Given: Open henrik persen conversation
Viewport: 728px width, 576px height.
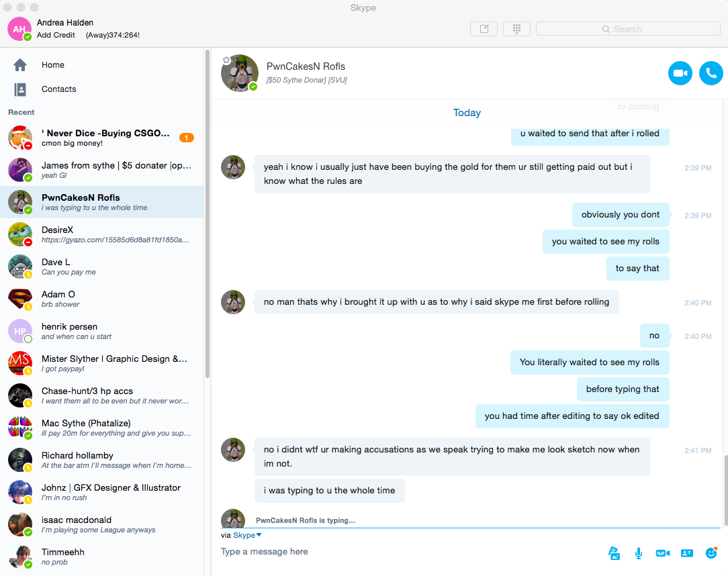Looking at the screenshot, I should [101, 331].
